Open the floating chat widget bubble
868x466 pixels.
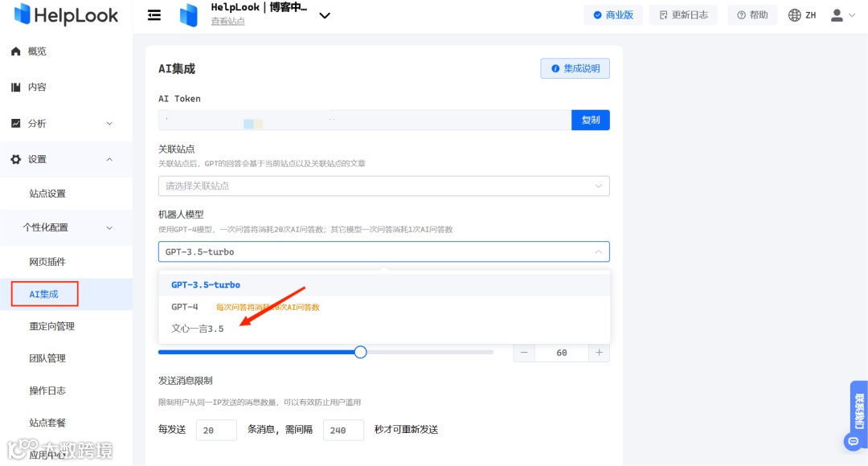coord(852,441)
